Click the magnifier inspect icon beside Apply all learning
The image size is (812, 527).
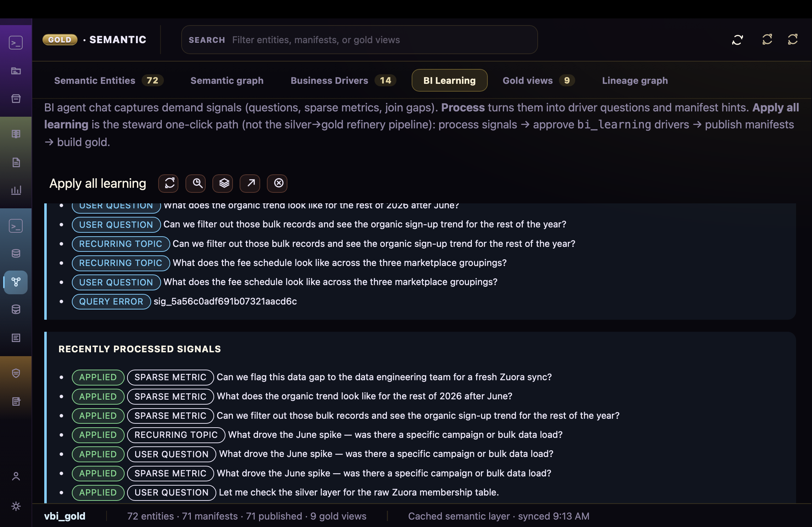click(x=196, y=183)
